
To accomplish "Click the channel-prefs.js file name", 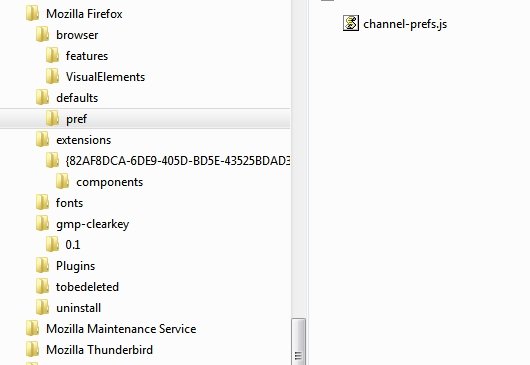I will click(405, 24).
